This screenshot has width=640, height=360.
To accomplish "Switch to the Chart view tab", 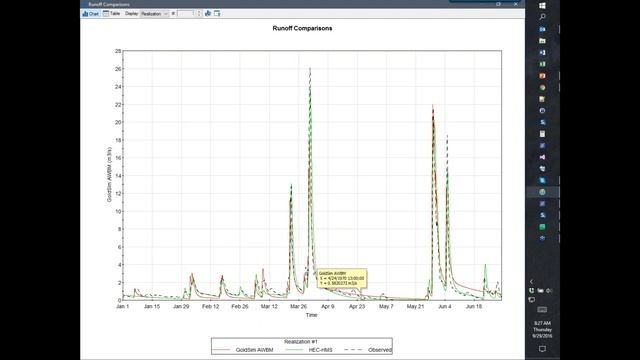I will (x=91, y=13).
